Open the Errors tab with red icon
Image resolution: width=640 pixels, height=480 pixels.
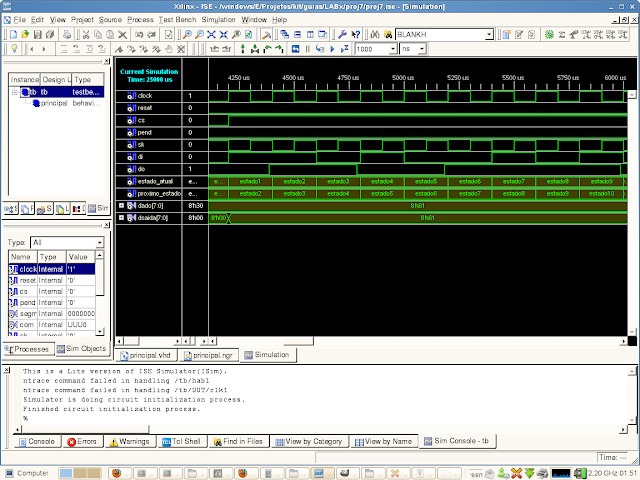82,441
